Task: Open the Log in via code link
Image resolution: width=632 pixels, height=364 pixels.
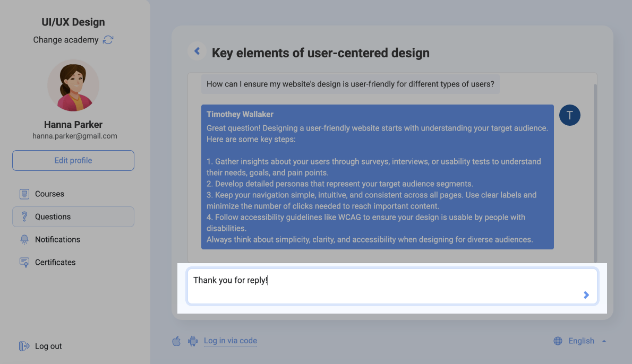Action: 230,341
